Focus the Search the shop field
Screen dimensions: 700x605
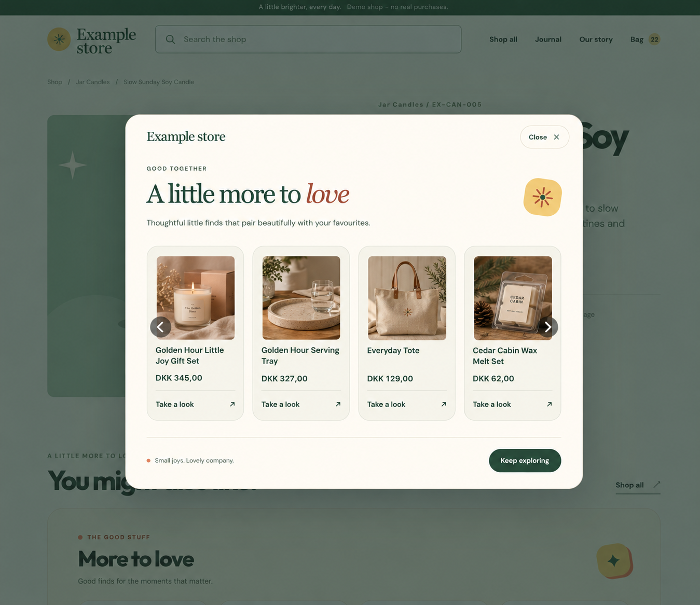(308, 39)
